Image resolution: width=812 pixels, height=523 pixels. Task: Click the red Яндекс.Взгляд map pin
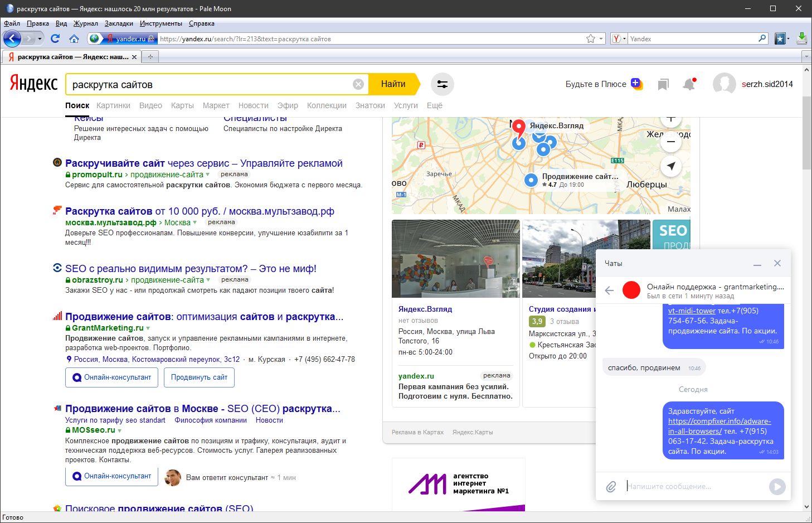pos(519,129)
